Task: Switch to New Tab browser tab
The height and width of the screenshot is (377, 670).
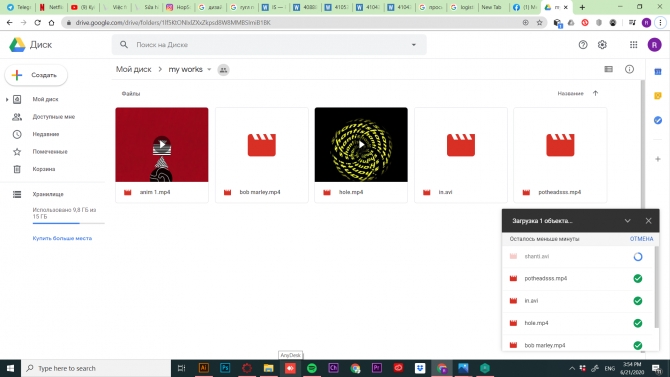Action: pyautogui.click(x=491, y=7)
